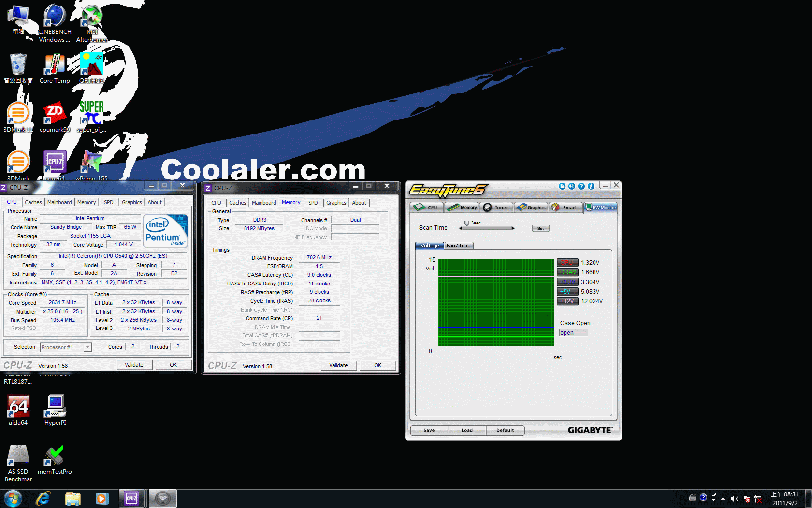
Task: Select the Recycle Bin desktop icon
Action: (18, 68)
